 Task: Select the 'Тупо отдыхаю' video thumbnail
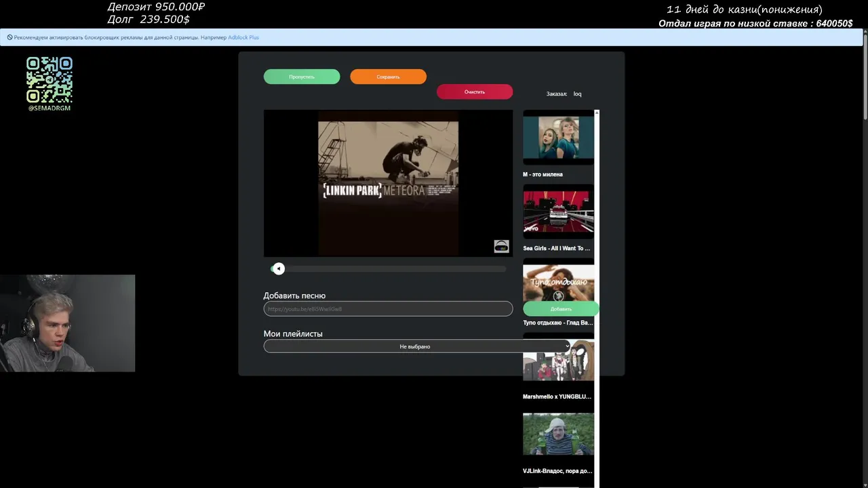[x=558, y=283]
